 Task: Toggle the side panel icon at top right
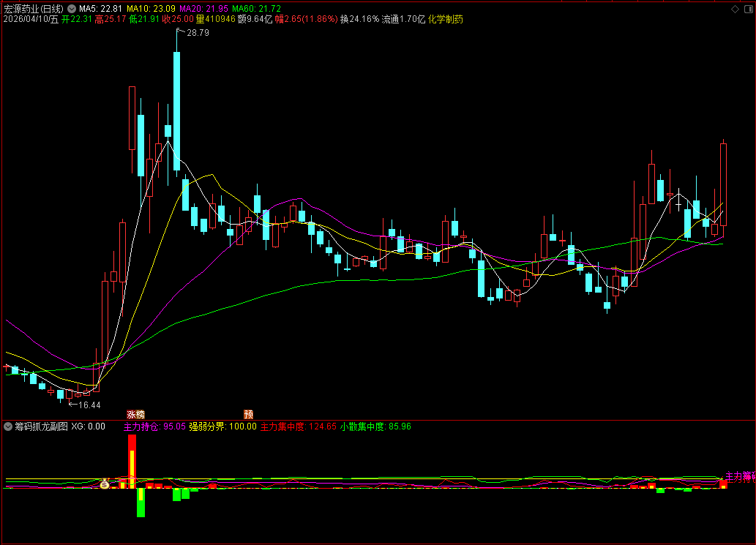(x=749, y=10)
